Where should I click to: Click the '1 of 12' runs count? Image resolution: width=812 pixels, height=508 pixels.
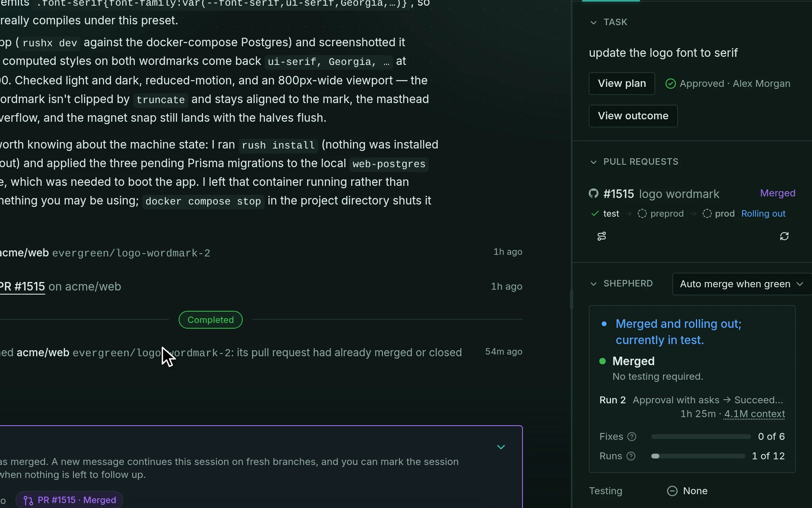(x=768, y=456)
